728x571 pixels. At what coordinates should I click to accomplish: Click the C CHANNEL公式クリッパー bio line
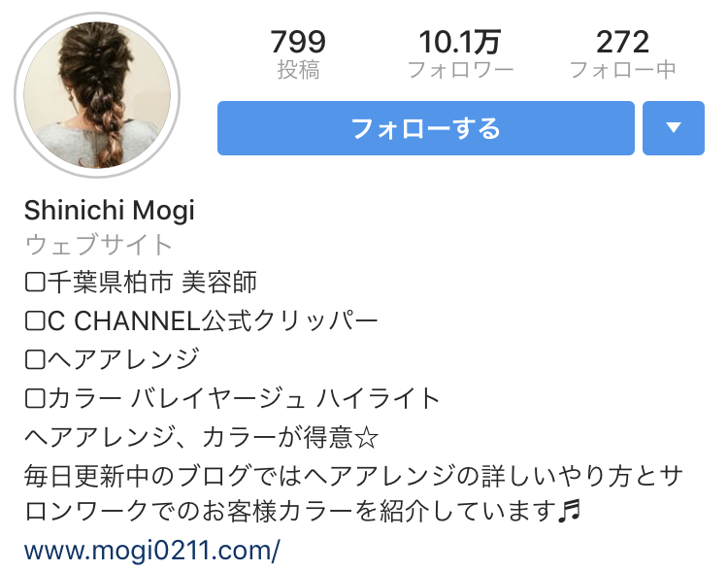202,321
